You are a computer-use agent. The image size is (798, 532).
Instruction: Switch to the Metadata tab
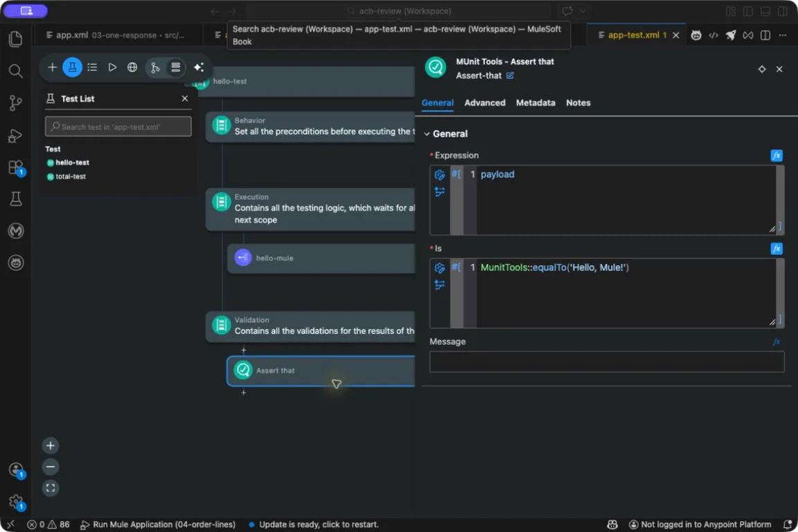point(535,103)
